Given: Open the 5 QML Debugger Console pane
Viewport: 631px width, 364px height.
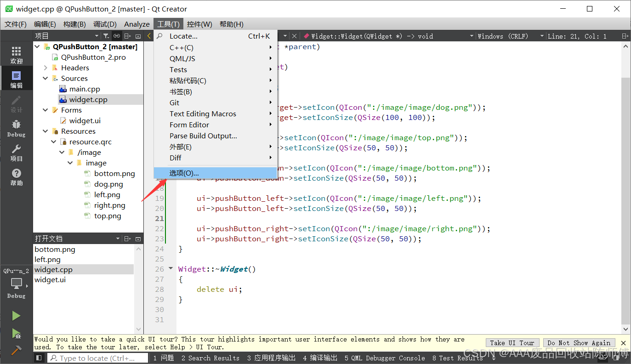Looking at the screenshot, I should [x=385, y=358].
